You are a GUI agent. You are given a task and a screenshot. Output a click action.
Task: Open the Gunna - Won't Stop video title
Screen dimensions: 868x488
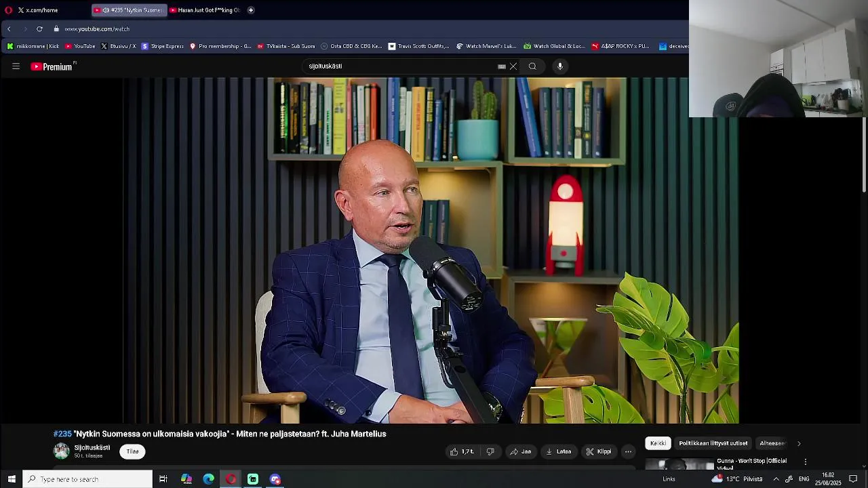[x=752, y=464]
